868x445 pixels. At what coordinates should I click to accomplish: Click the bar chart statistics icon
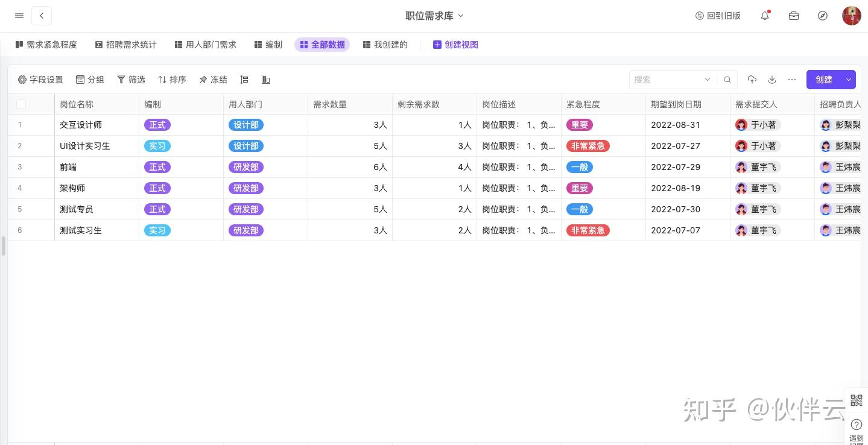pyautogui.click(x=265, y=80)
